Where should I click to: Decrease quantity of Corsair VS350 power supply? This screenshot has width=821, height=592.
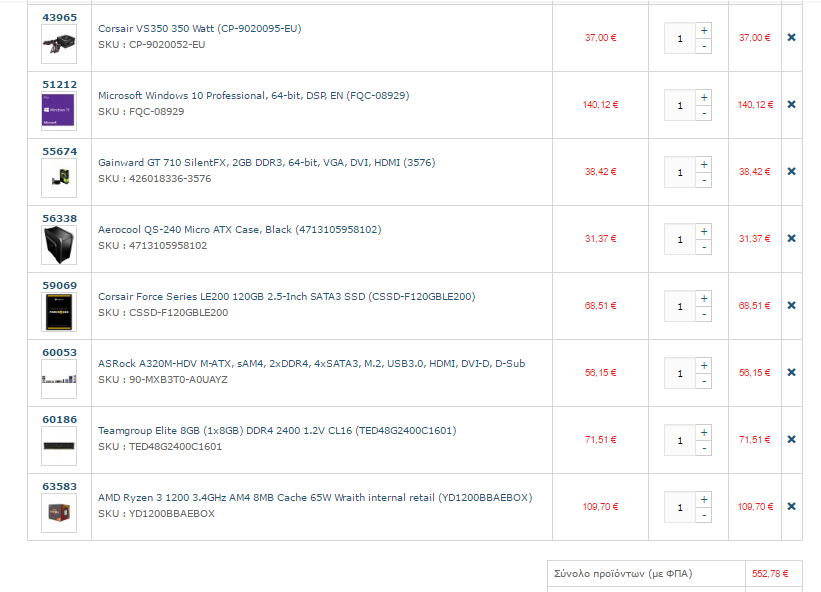(x=704, y=46)
